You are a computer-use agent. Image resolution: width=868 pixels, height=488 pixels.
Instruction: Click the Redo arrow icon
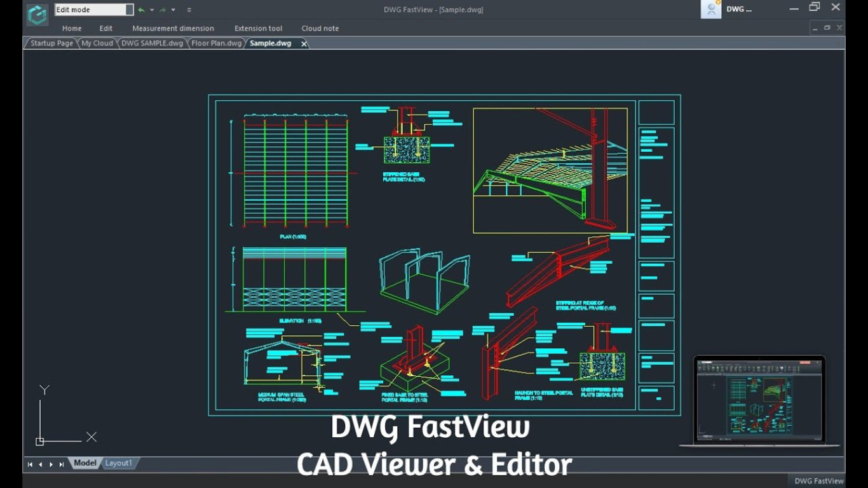coord(163,10)
